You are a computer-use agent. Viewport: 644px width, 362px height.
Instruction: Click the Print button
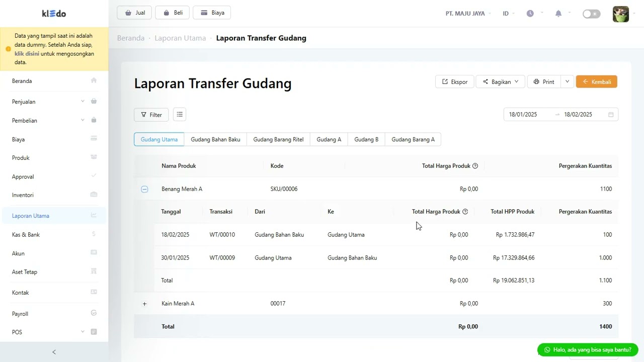point(544,81)
